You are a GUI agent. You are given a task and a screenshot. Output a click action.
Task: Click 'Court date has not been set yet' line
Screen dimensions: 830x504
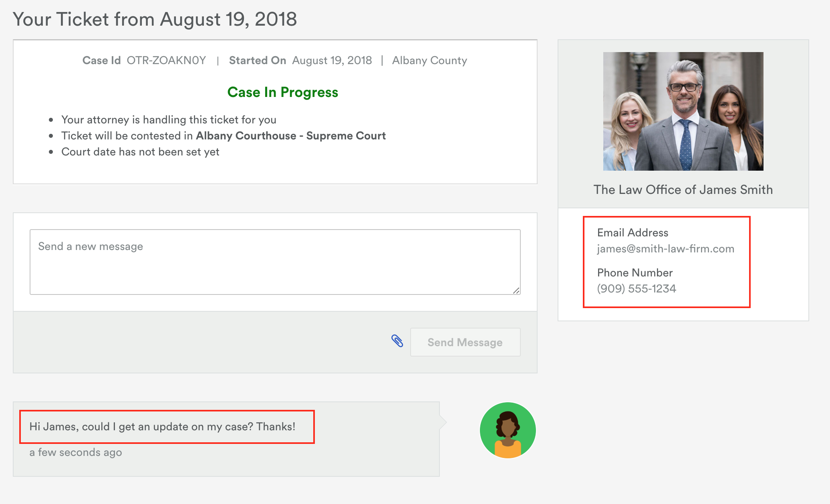(x=140, y=152)
